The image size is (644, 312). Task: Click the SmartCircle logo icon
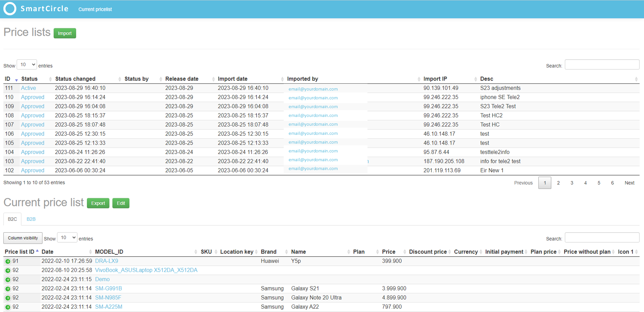10,9
